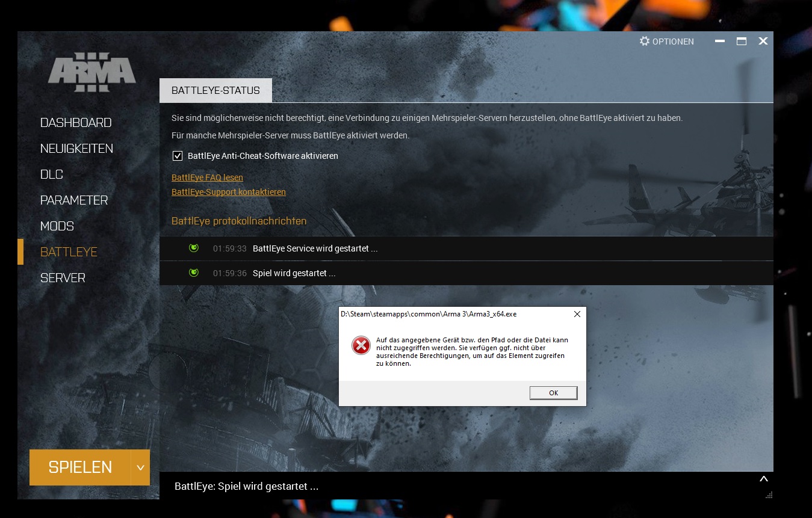
Task: Click the BattlEye protokollnachrichten heading
Action: pos(239,221)
